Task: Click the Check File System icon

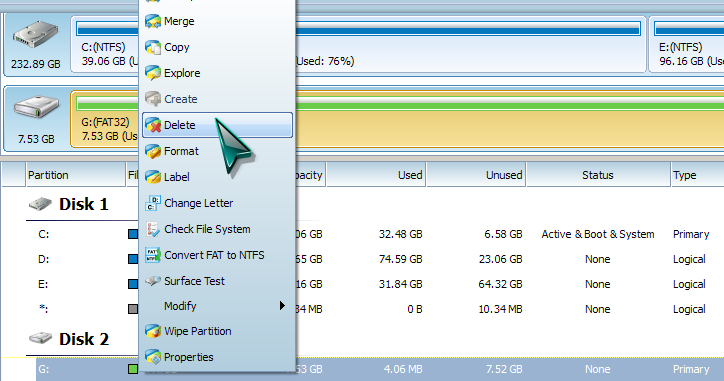Action: tap(153, 229)
